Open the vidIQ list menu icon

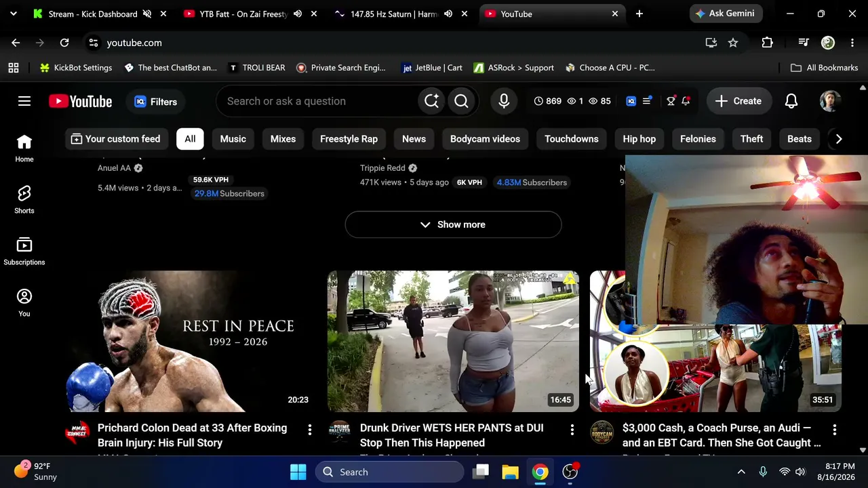pos(647,101)
